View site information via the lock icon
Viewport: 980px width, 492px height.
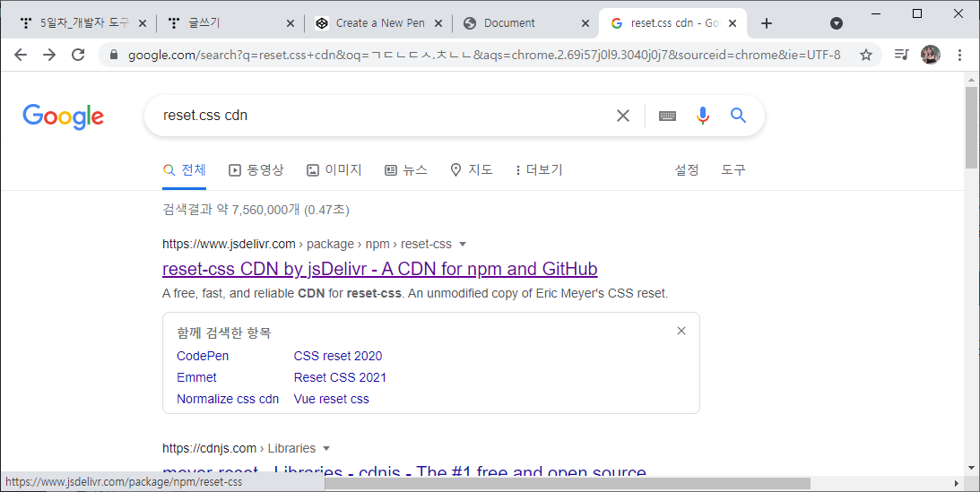114,55
